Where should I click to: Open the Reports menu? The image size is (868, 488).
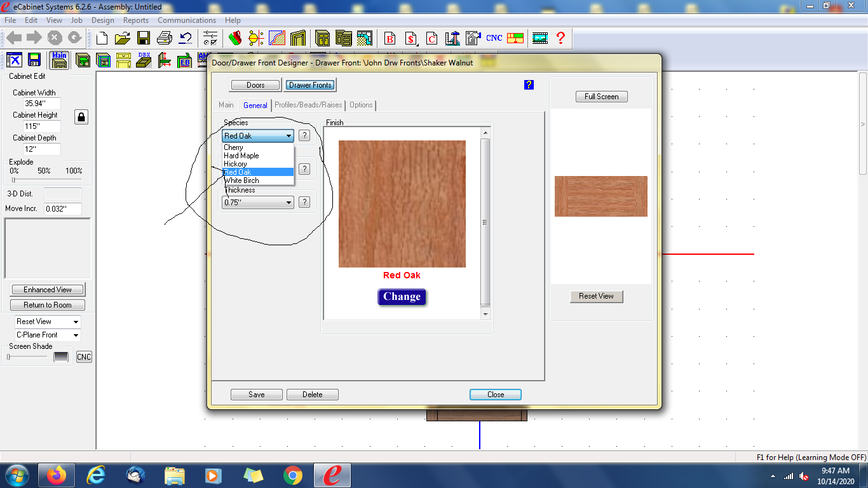[x=136, y=20]
